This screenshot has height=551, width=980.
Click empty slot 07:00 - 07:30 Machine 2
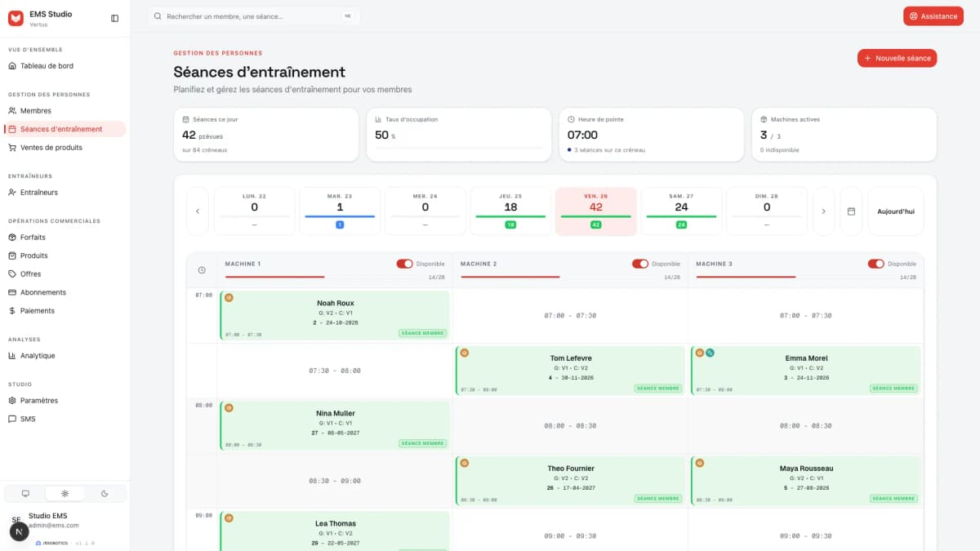tap(570, 315)
